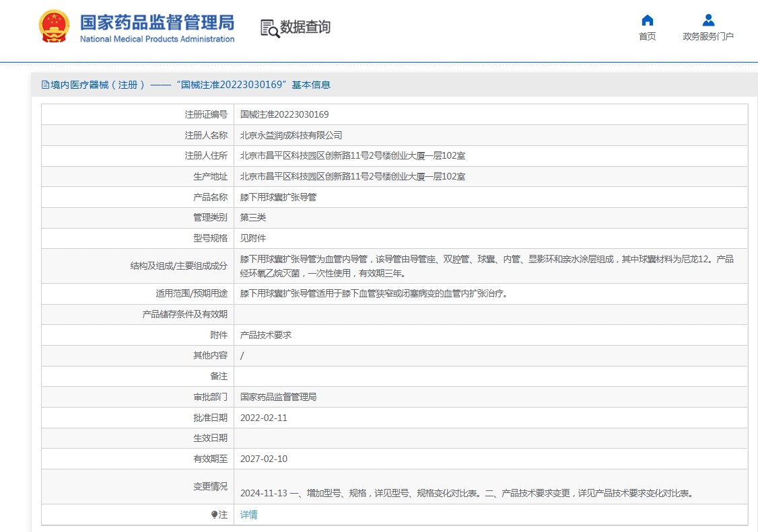This screenshot has height=532, width=758.
Task: Click the slash value in 其他内容 row
Action: (x=242, y=356)
